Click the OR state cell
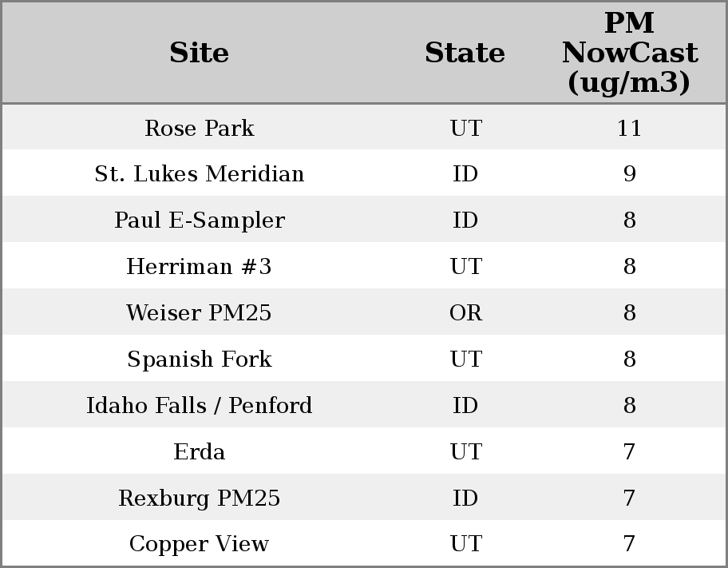Image resolution: width=728 pixels, height=568 pixels. coord(465,313)
